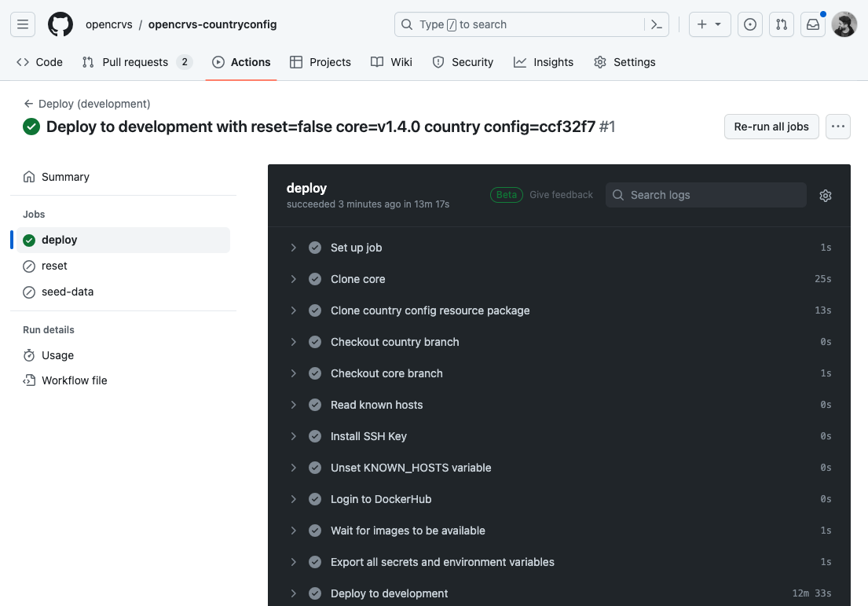Click the GitHub logo home icon
868x606 pixels.
60,24
